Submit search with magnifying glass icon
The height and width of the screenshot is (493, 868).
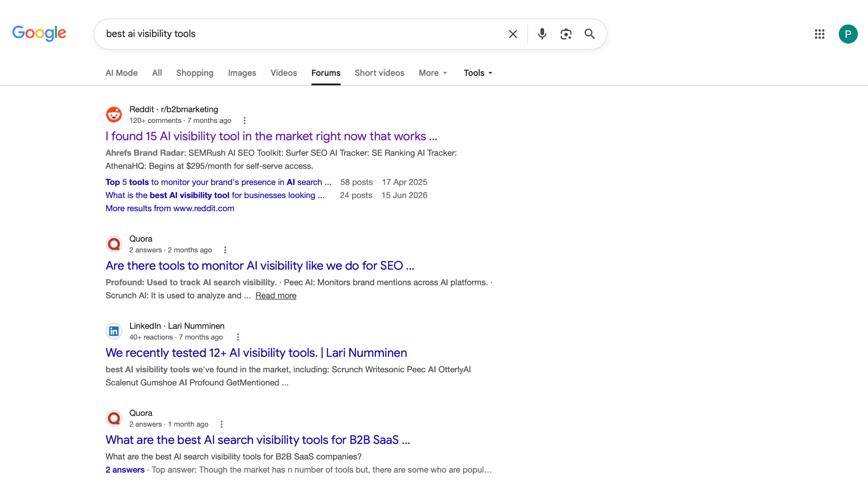pos(590,34)
